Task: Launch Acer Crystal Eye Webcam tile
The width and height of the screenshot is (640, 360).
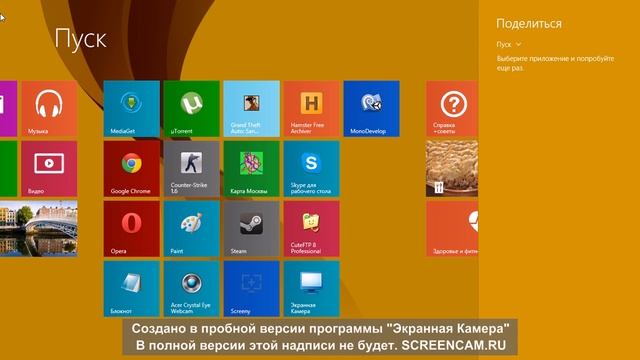Action: (x=191, y=289)
